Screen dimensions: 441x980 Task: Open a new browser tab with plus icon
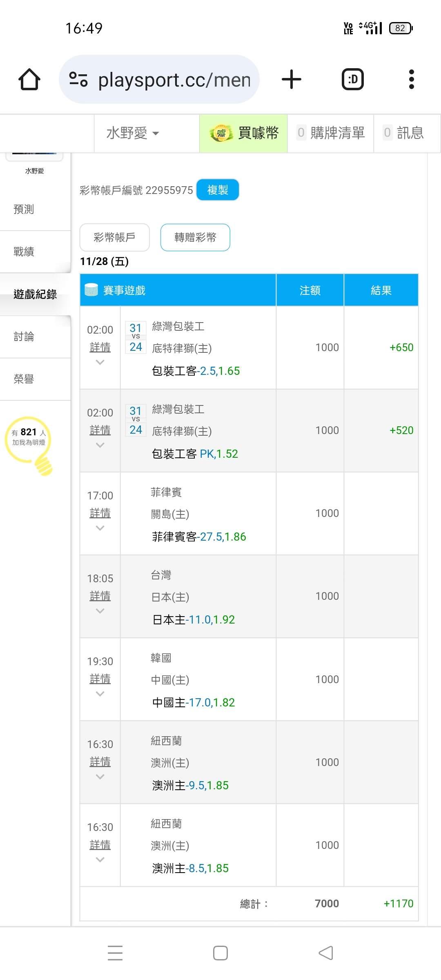click(292, 79)
